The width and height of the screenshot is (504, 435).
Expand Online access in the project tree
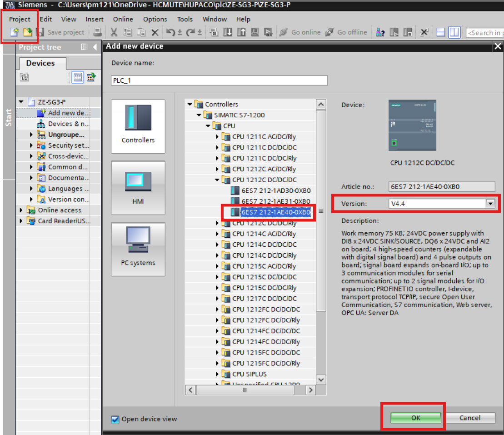[21, 210]
